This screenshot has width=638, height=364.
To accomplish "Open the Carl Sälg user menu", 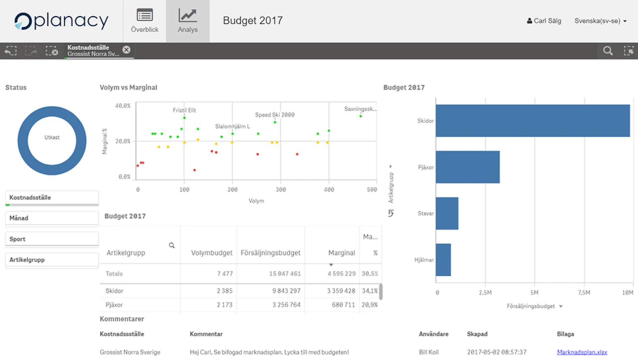I will (544, 21).
